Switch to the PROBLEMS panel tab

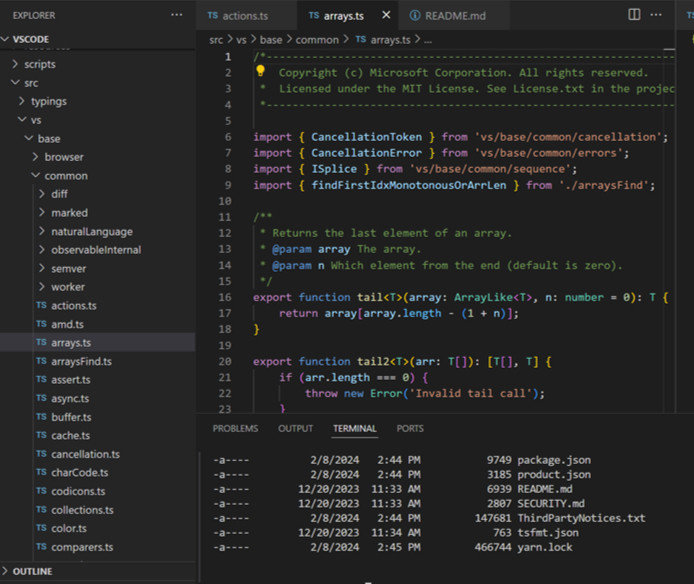(235, 429)
